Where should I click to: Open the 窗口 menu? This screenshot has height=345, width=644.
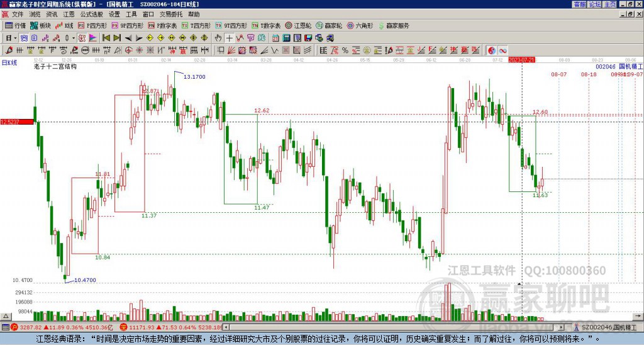tap(148, 14)
